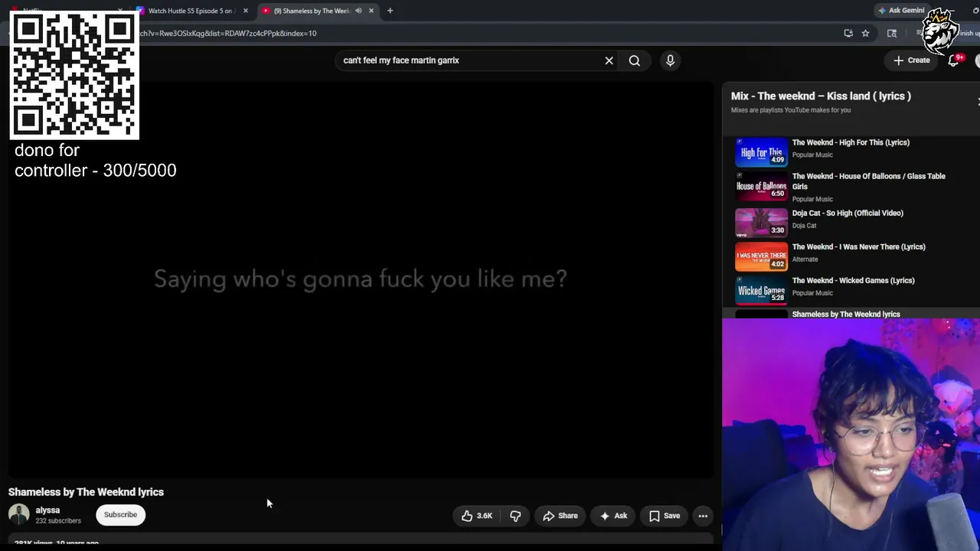Run search with the magnifier icon
The height and width of the screenshot is (551, 980).
[634, 60]
